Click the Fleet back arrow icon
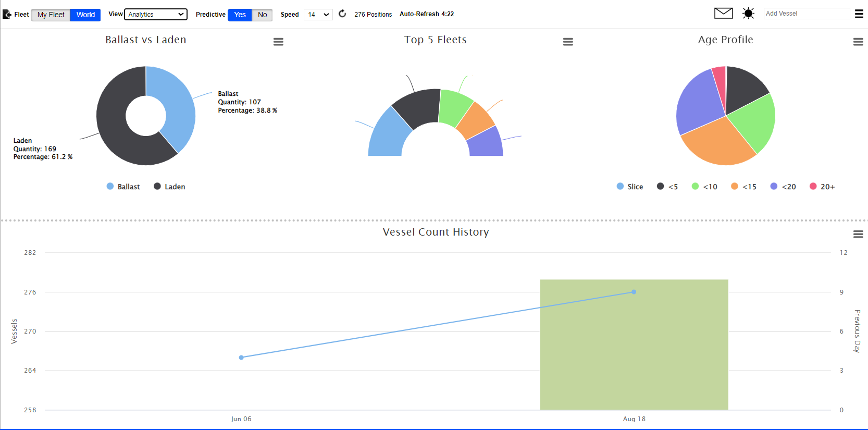This screenshot has height=430, width=868. click(x=7, y=15)
